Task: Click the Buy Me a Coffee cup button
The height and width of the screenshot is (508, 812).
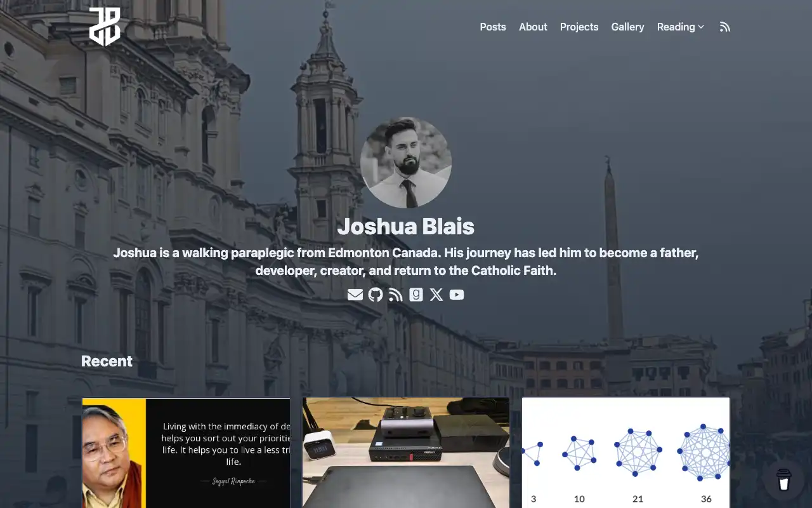Action: click(x=784, y=480)
